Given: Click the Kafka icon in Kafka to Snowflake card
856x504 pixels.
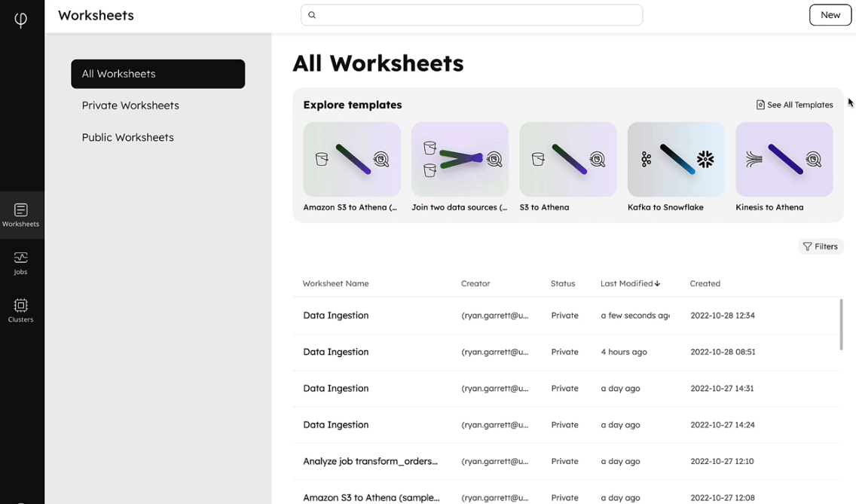Looking at the screenshot, I should tap(647, 160).
